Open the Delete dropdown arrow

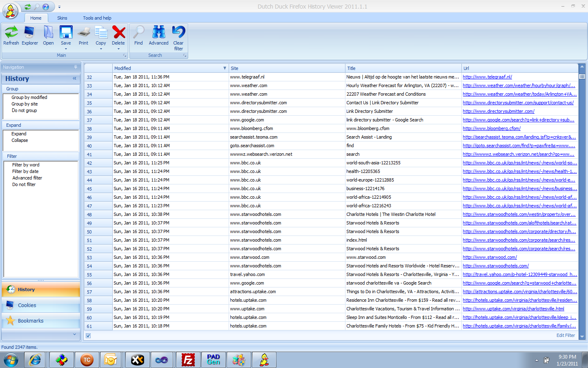pyautogui.click(x=118, y=49)
